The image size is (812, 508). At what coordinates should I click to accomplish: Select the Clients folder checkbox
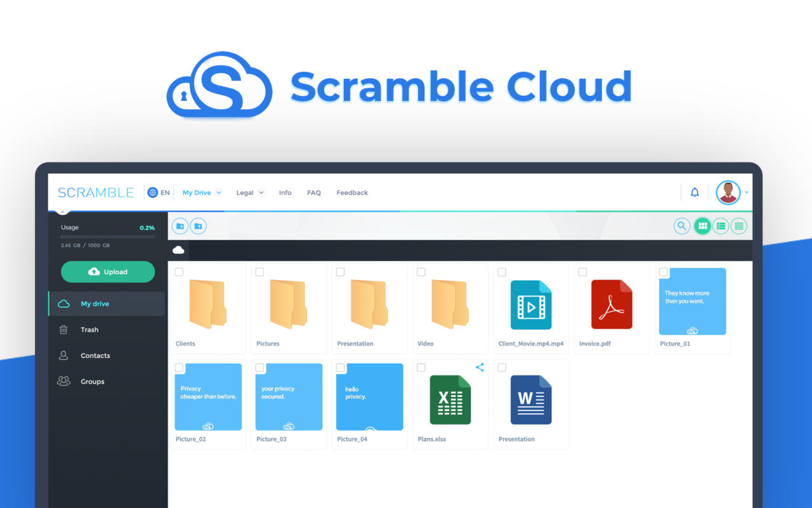point(179,272)
